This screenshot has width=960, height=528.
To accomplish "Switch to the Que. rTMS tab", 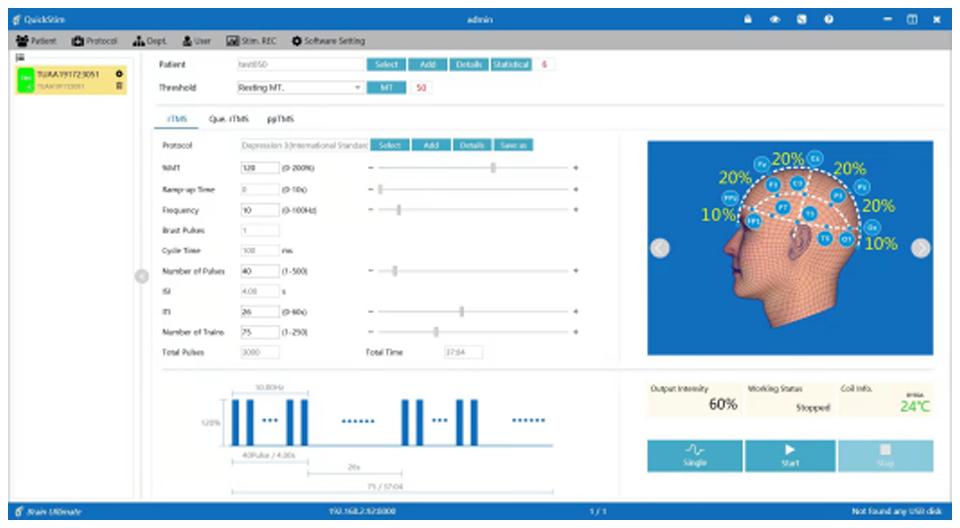I will pyautogui.click(x=228, y=119).
